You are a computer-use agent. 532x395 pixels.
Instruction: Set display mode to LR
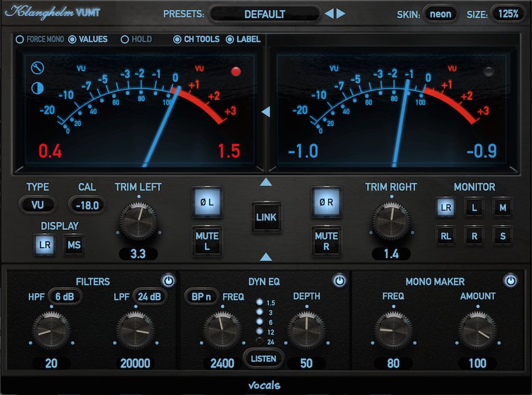tap(45, 244)
